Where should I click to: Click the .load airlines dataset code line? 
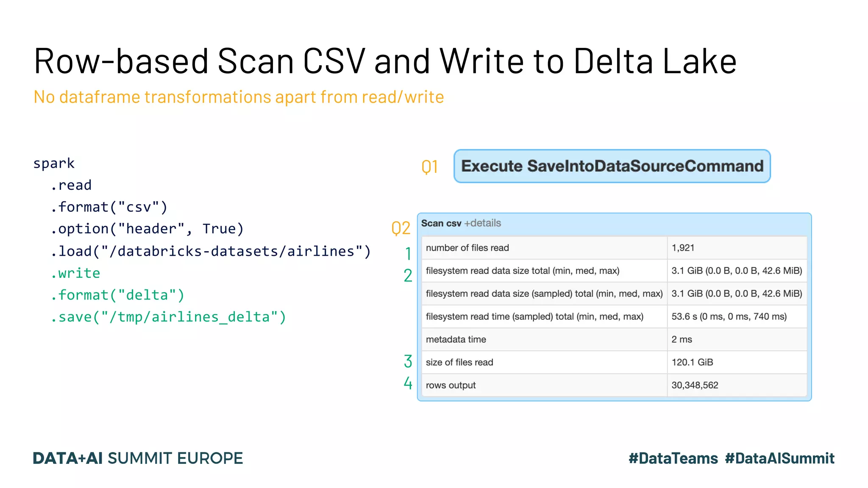211,251
